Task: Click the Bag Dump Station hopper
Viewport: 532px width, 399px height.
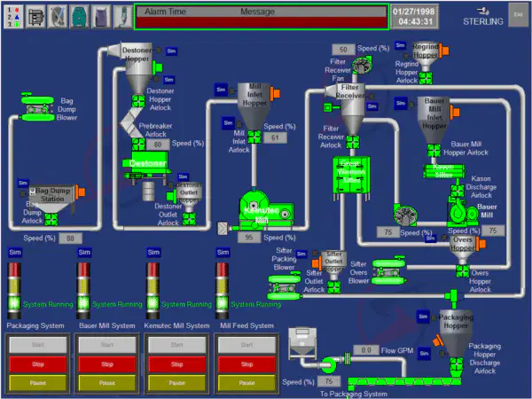Action: [x=51, y=199]
